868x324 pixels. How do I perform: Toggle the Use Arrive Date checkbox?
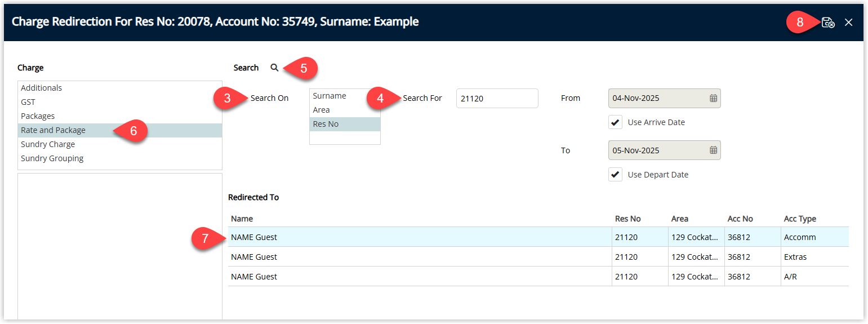[615, 122]
